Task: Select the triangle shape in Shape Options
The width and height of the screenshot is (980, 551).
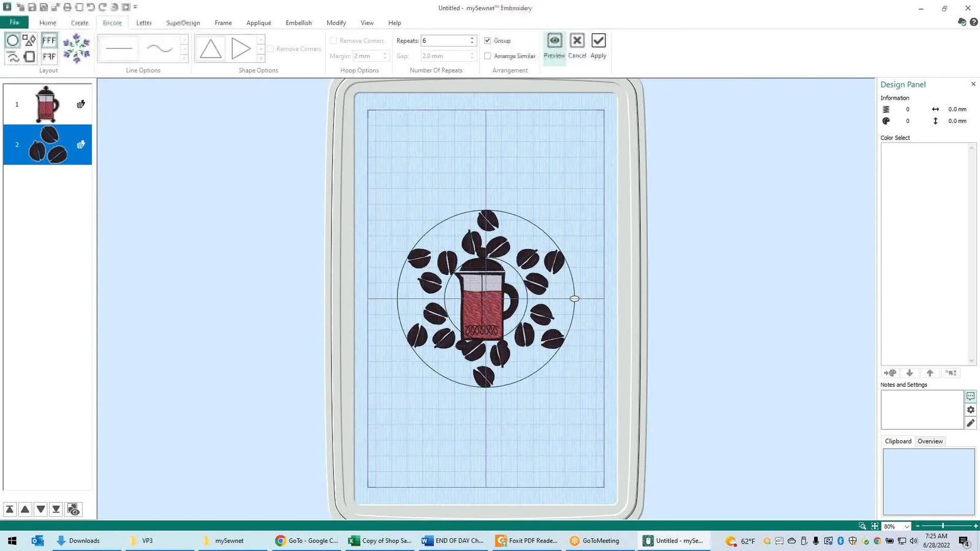Action: pos(210,48)
